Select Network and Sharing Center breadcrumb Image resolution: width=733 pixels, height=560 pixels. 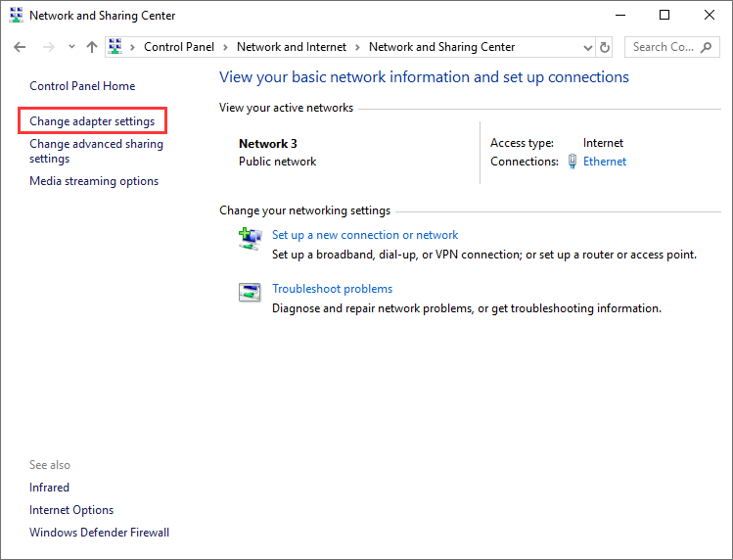(441, 47)
